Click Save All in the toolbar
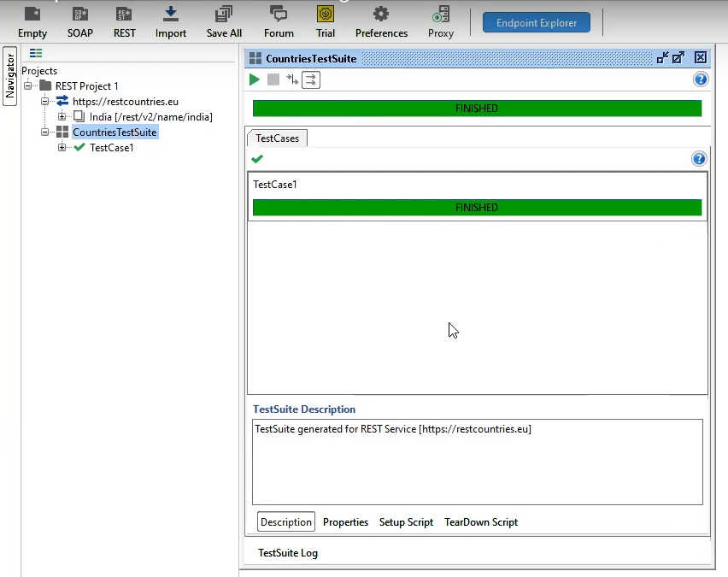Image resolution: width=728 pixels, height=577 pixels. pyautogui.click(x=224, y=21)
